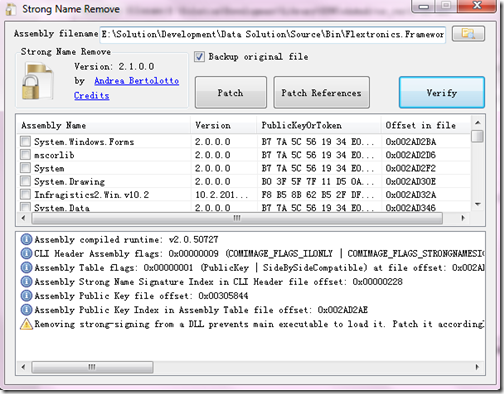Click assembly list vertical scrollbar thumb

478,136
